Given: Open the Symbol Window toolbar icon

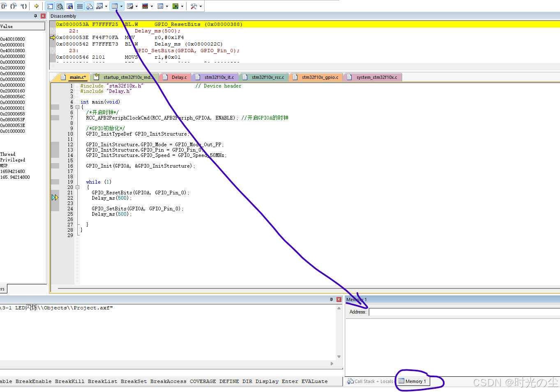Looking at the screenshot, I should click(70, 6).
